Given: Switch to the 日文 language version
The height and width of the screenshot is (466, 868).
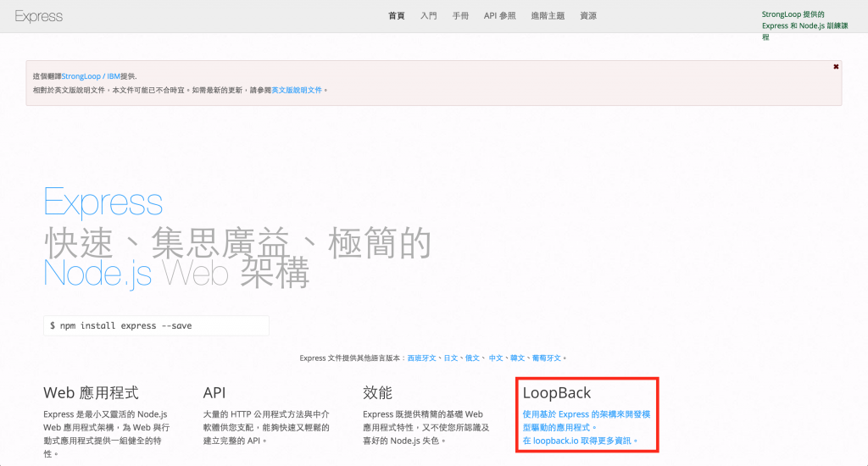Looking at the screenshot, I should (451, 358).
